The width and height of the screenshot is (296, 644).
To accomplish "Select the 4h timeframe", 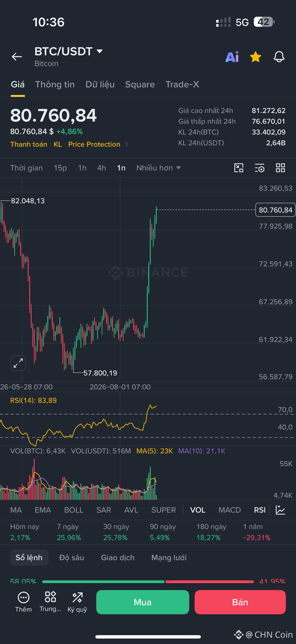I will [x=102, y=168].
